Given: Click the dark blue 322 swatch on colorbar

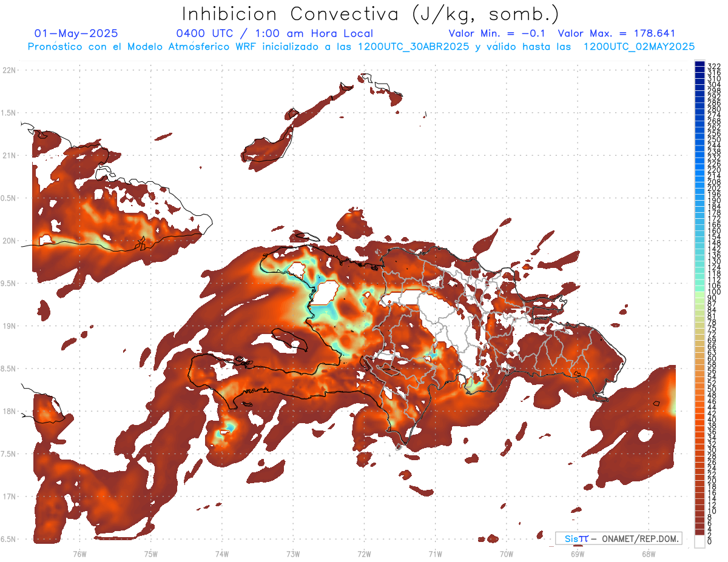Looking at the screenshot, I should point(699,64).
